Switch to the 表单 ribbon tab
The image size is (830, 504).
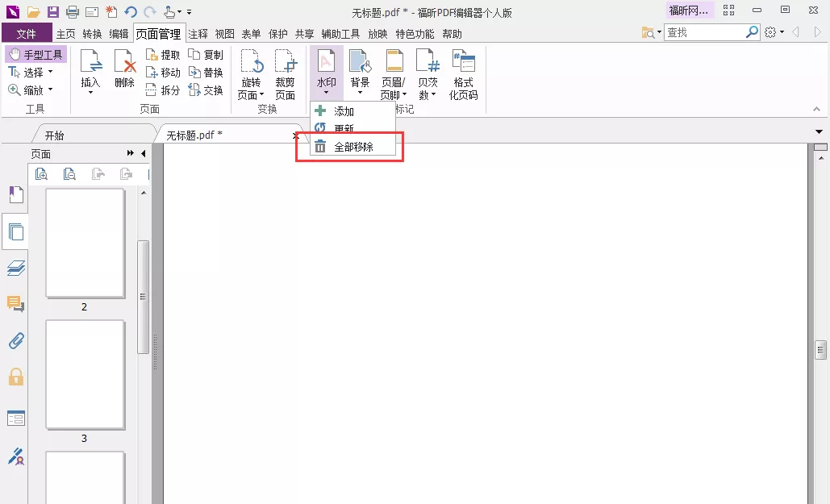tap(251, 34)
